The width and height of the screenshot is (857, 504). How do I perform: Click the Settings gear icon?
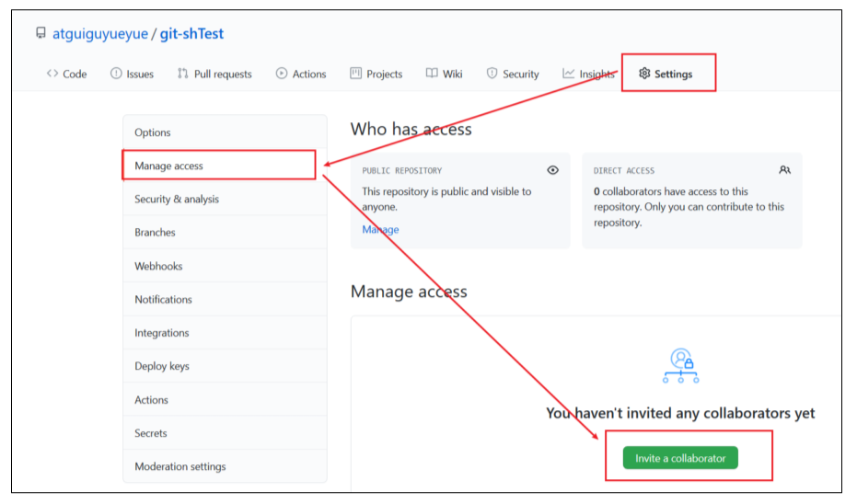tap(644, 74)
